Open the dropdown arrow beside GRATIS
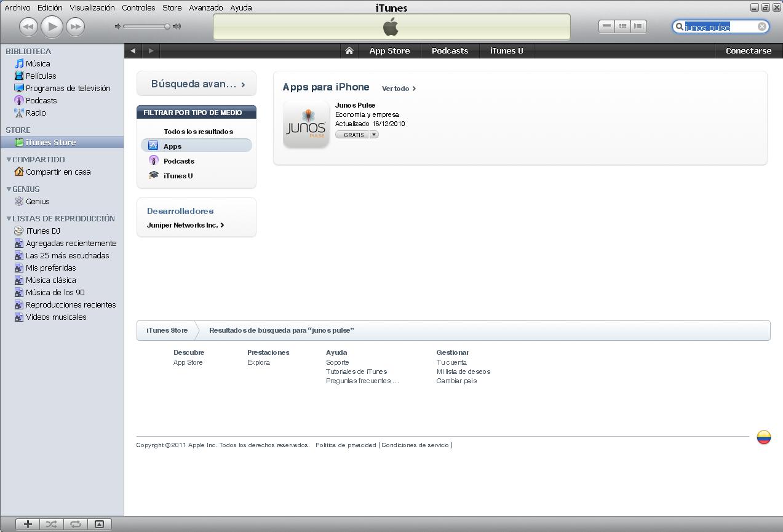Viewport: 783px width, 532px height. (x=374, y=135)
